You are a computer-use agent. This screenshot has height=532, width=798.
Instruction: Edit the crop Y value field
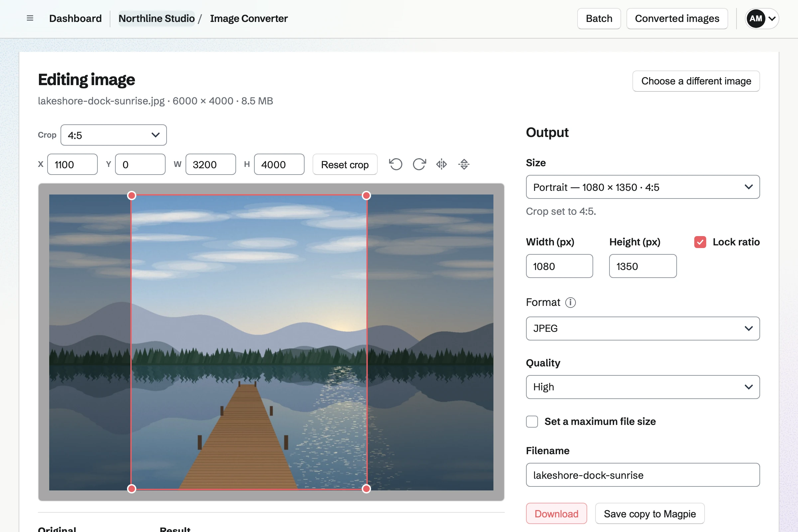click(x=140, y=165)
